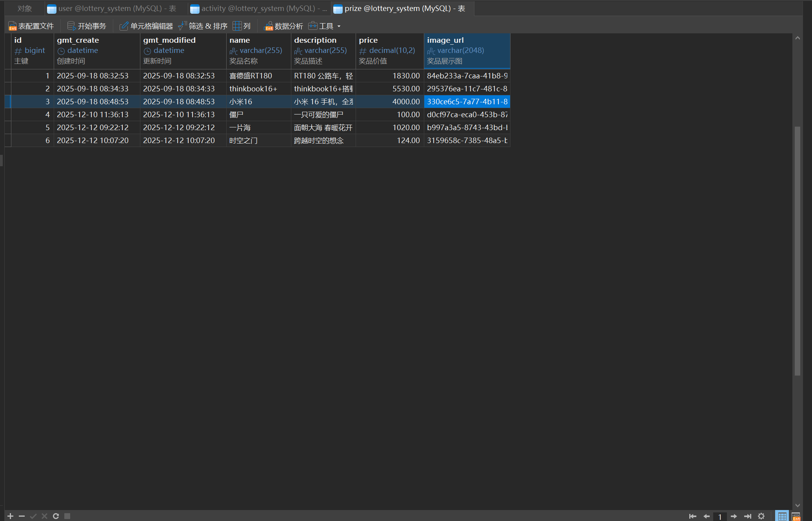Click the refresh icon in bottom bar
Image resolution: width=812 pixels, height=521 pixels.
click(56, 516)
